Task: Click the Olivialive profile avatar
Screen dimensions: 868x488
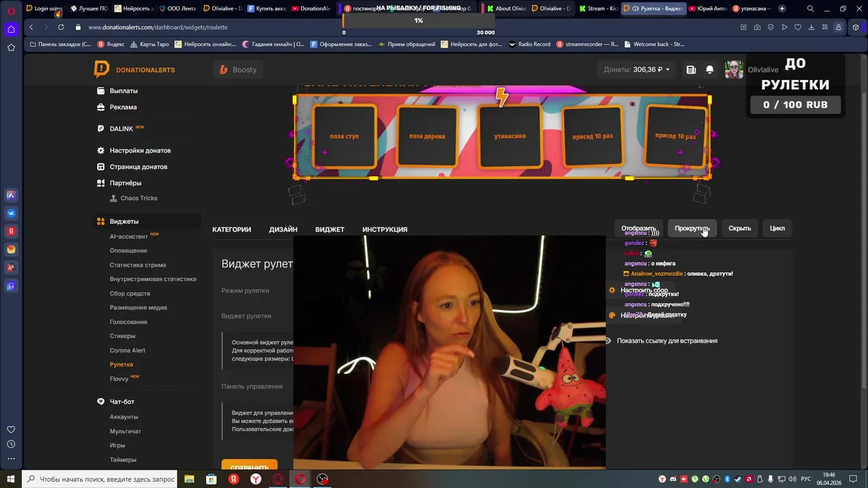Action: click(734, 70)
